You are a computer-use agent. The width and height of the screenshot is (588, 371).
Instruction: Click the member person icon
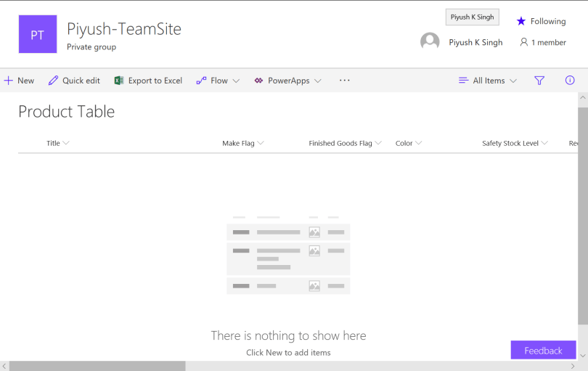pyautogui.click(x=524, y=42)
